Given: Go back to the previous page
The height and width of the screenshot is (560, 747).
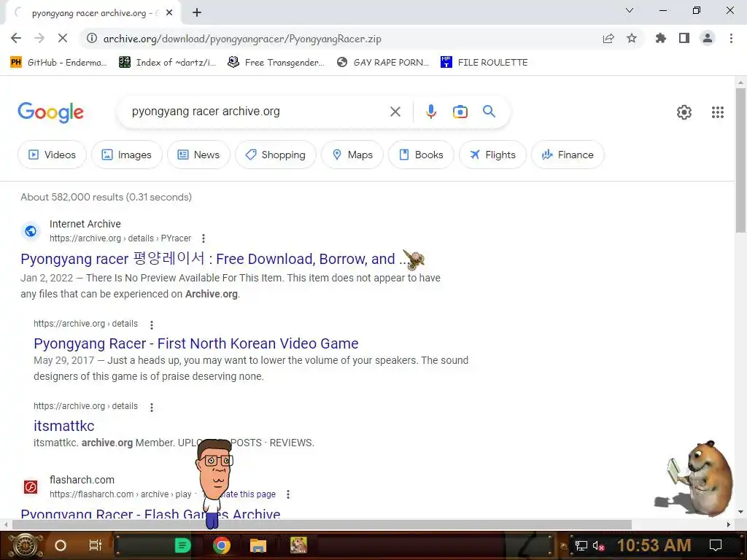Looking at the screenshot, I should coord(16,38).
